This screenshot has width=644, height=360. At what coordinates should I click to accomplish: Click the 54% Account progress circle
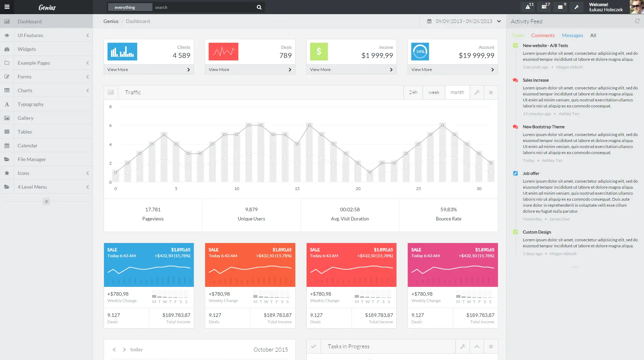(420, 52)
